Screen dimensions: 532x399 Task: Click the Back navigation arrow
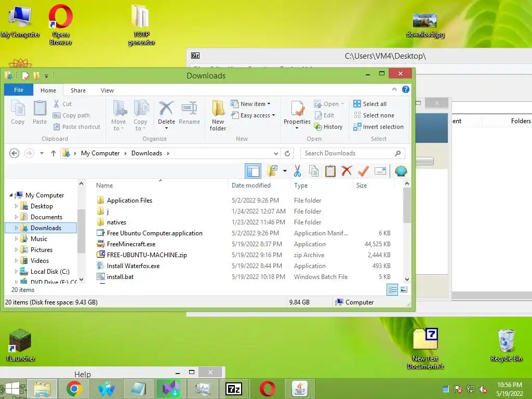14,153
